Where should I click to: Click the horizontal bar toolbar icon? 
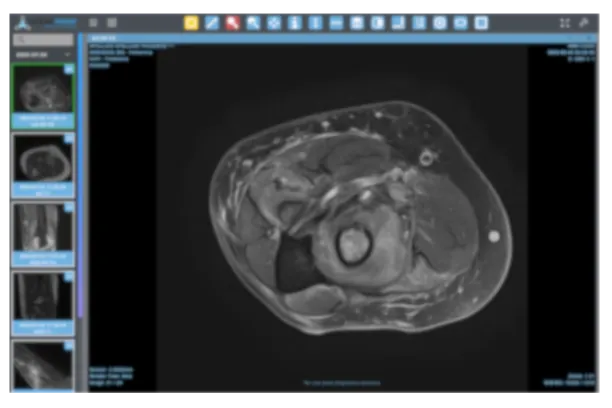pos(336,23)
